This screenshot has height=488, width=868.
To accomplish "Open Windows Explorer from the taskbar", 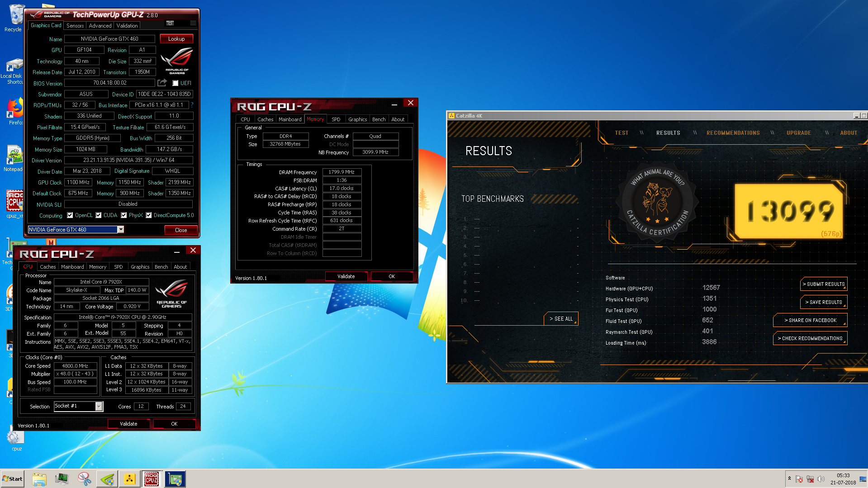I will 39,479.
